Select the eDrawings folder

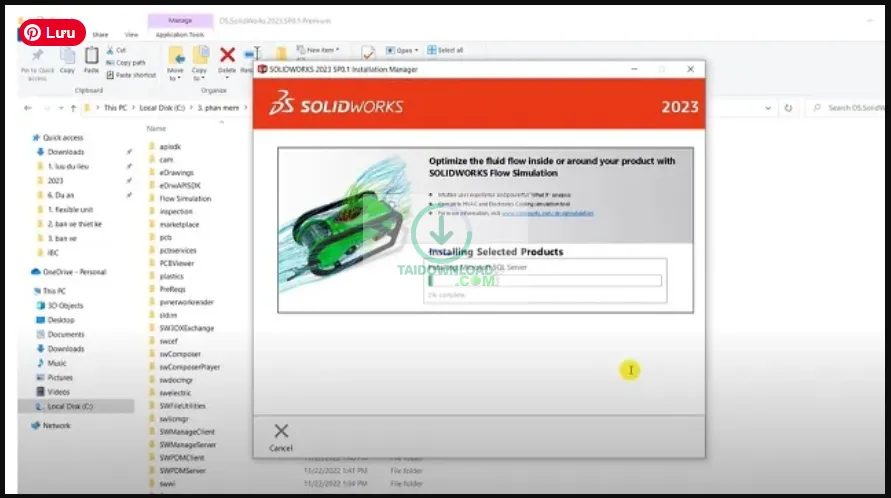(176, 172)
